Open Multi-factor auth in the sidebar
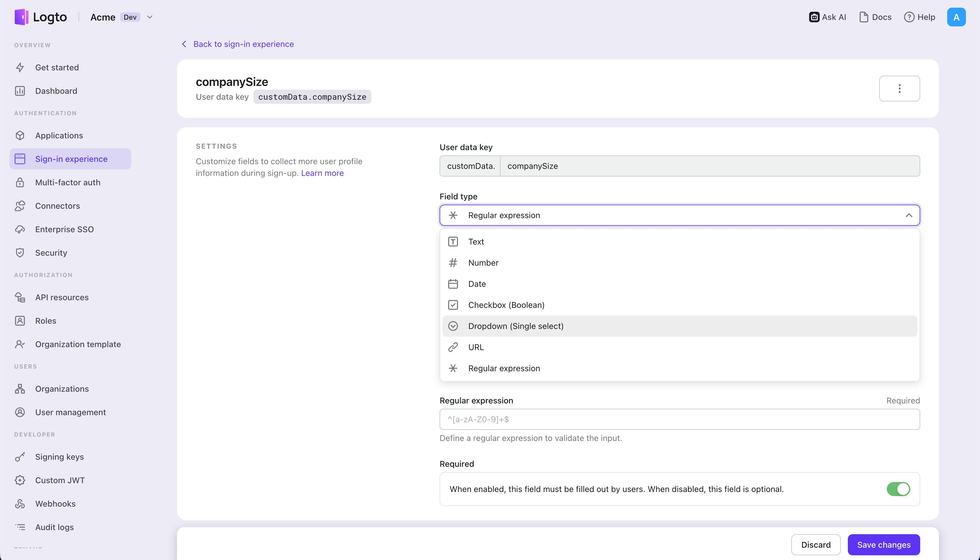The image size is (980, 560). 70,182
